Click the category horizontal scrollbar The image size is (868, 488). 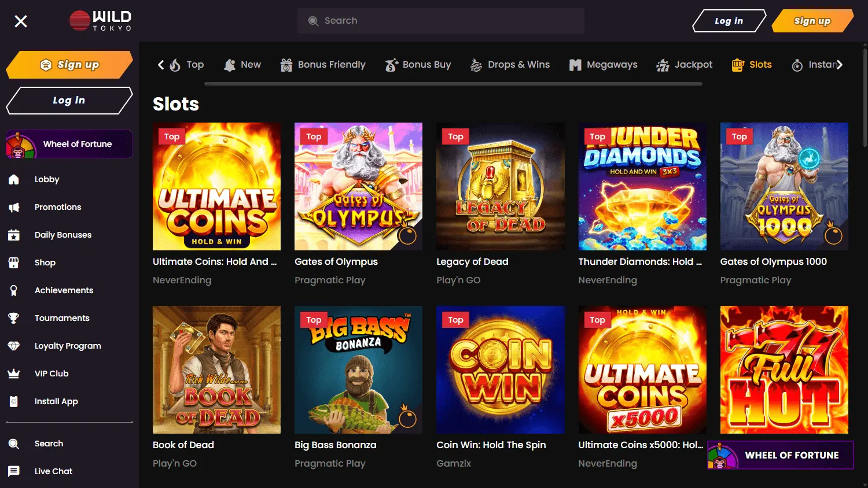click(x=454, y=84)
